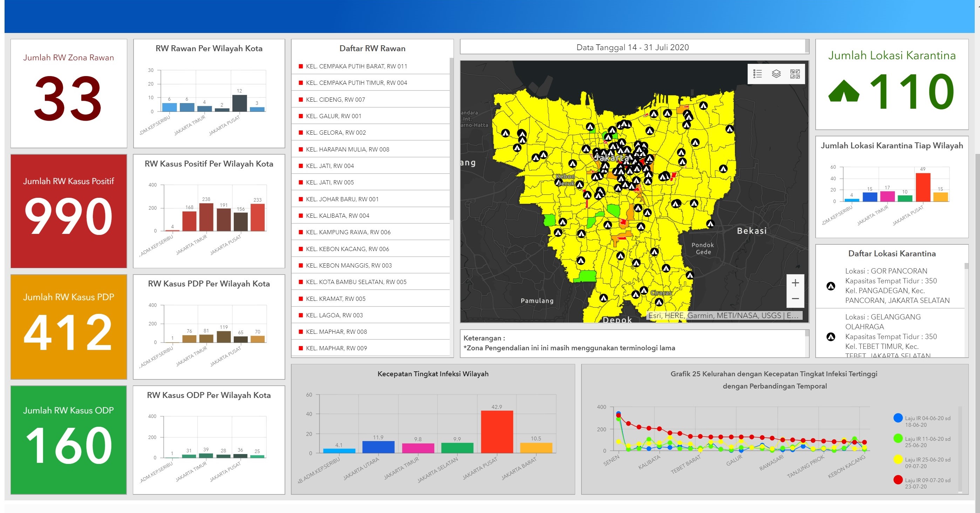Image resolution: width=980 pixels, height=513 pixels.
Task: Select KEL. CIDENG, RW 007 in the list
Action: tap(335, 99)
